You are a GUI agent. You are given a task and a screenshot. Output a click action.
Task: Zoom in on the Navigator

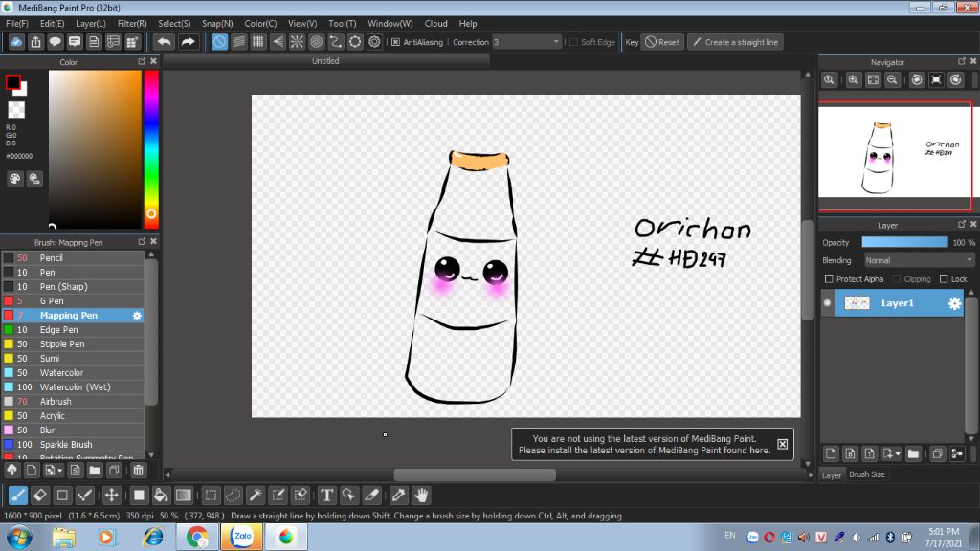[x=853, y=80]
